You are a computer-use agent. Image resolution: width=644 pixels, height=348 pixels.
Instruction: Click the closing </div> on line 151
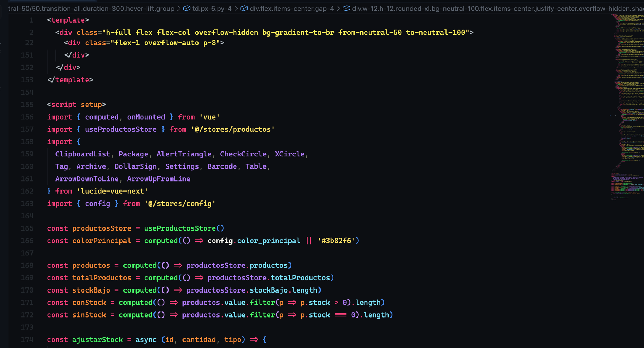pyautogui.click(x=77, y=55)
